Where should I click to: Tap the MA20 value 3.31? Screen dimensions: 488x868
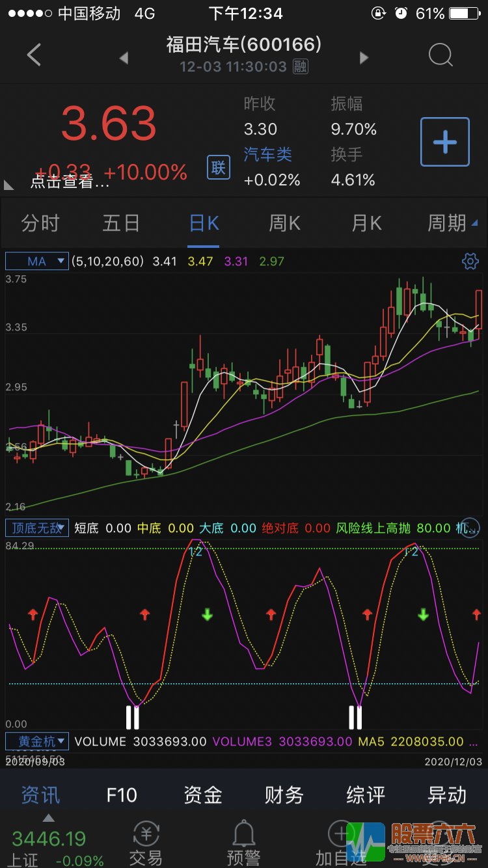pos(236,262)
